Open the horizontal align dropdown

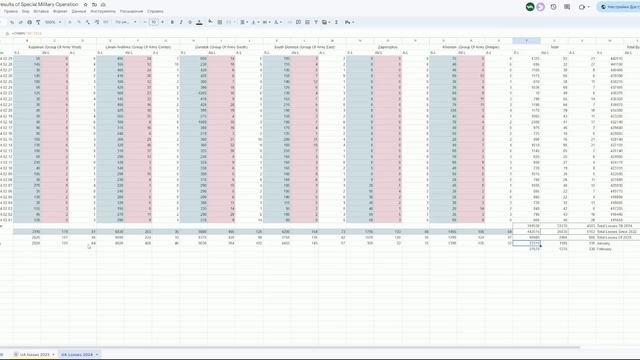(244, 22)
